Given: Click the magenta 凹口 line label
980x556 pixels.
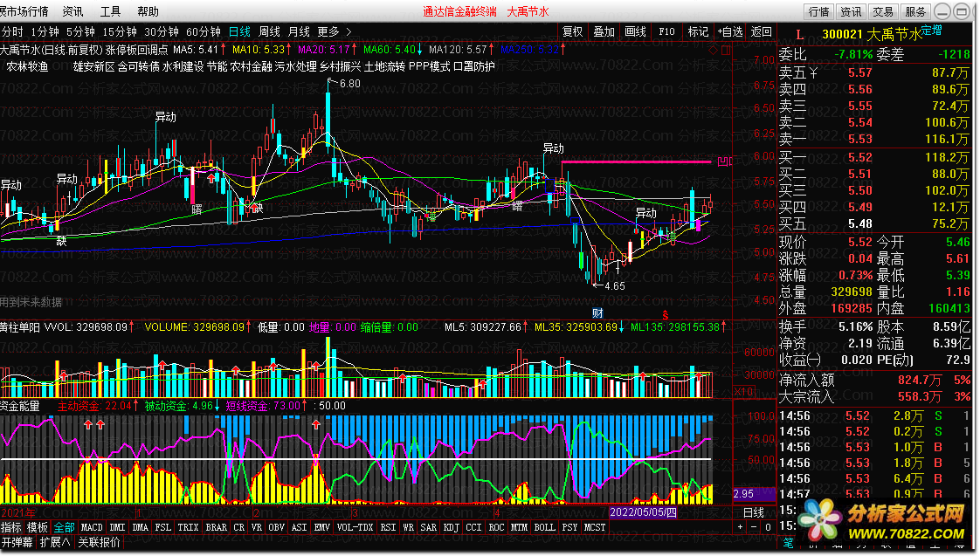Looking at the screenshot, I should [725, 161].
